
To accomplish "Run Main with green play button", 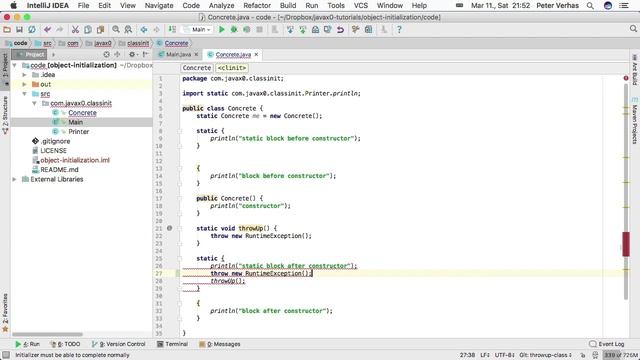I will tap(222, 29).
